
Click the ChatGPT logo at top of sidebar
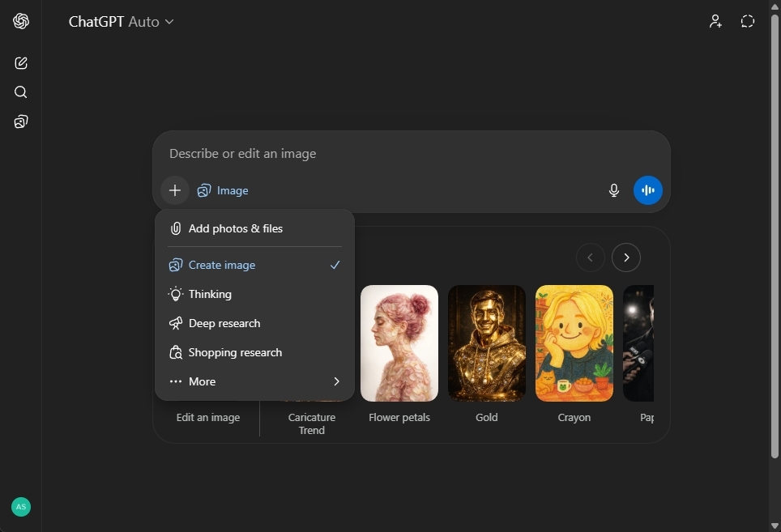coord(21,21)
